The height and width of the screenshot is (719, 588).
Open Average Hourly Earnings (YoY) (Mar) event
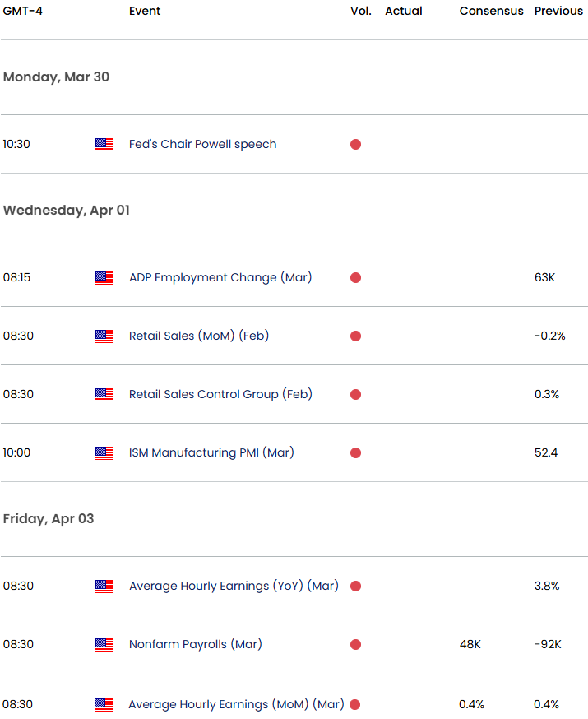234,587
